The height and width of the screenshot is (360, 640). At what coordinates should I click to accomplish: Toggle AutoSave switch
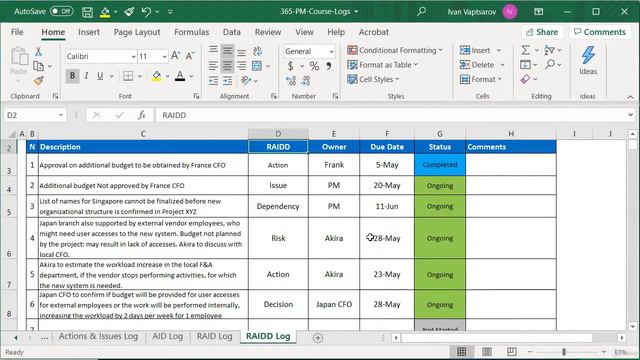point(61,11)
